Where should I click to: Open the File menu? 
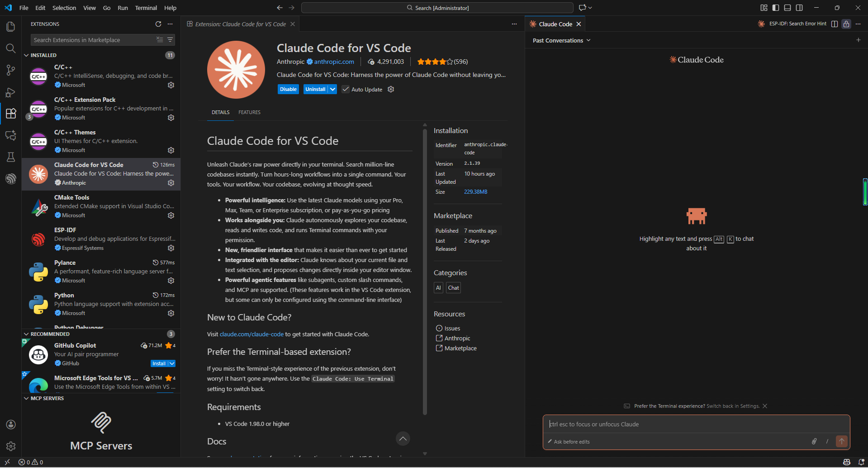tap(24, 8)
